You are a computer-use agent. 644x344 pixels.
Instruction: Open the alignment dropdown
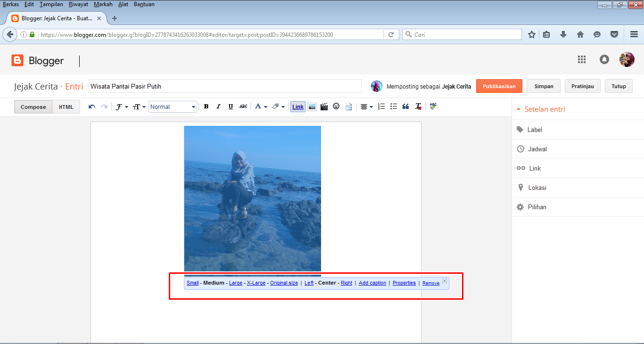pos(367,107)
